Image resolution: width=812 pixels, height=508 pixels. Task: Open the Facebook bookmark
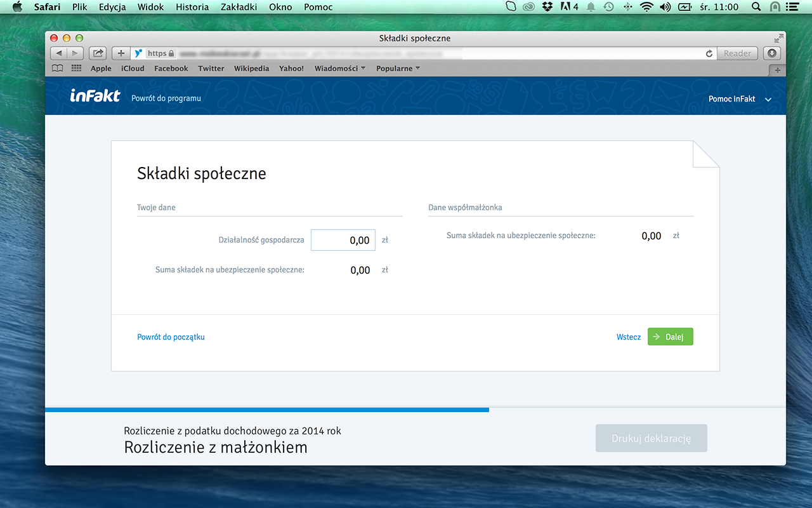coord(171,69)
